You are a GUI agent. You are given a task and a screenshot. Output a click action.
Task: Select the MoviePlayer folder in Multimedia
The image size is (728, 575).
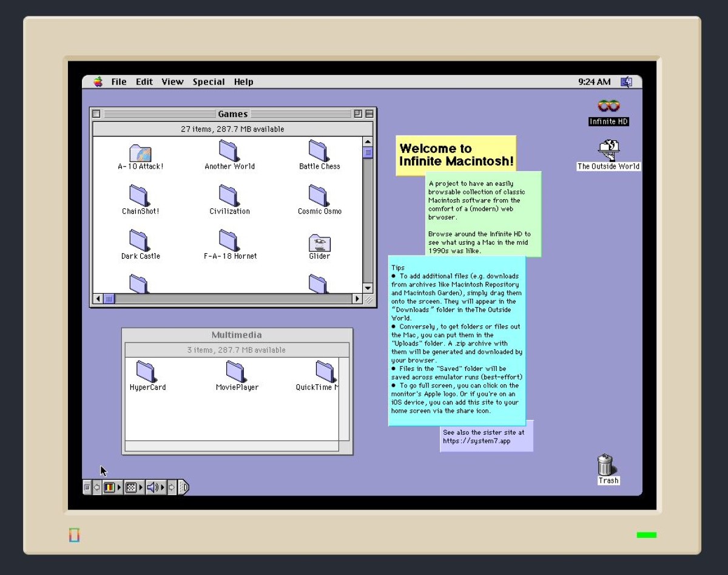coord(237,372)
